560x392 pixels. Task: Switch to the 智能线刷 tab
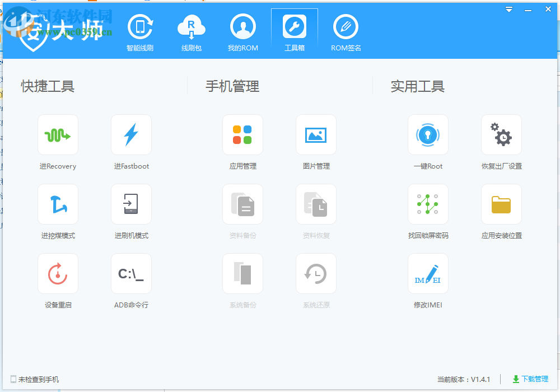(x=140, y=32)
